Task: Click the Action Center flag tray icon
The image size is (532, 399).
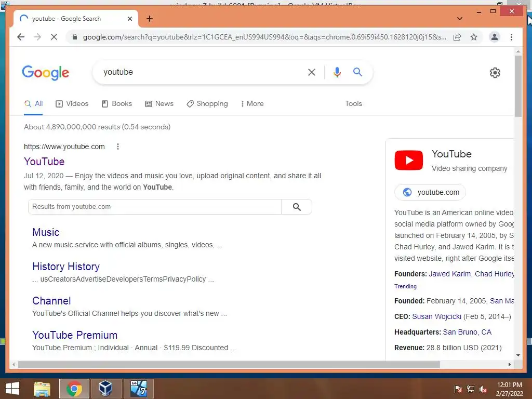Action: [x=458, y=389]
